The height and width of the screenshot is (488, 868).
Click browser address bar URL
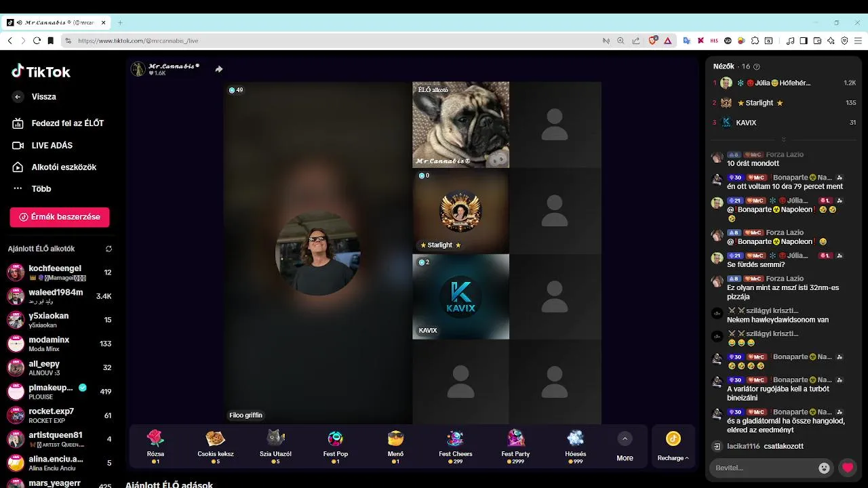138,41
